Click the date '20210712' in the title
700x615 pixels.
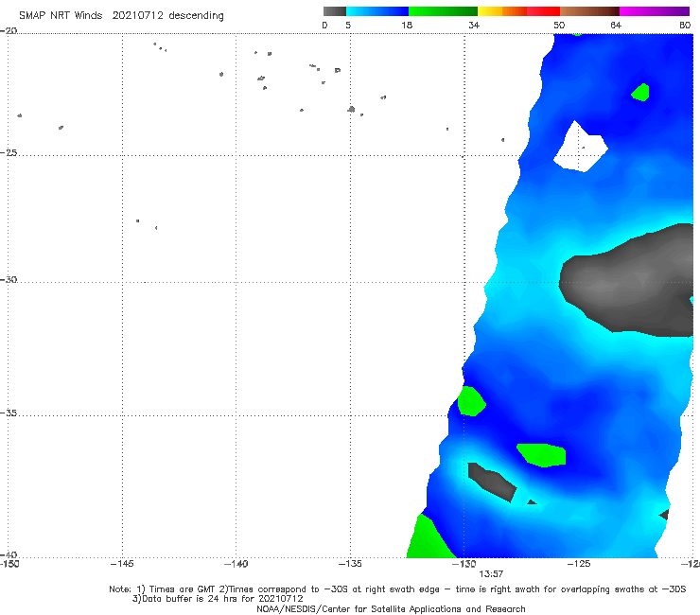[x=137, y=15]
